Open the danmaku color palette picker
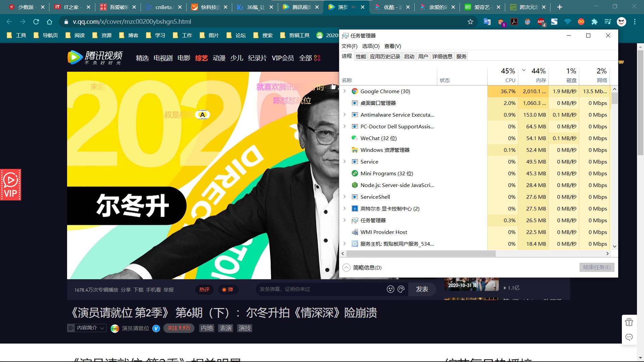This screenshot has width=644, height=362. 401,289
